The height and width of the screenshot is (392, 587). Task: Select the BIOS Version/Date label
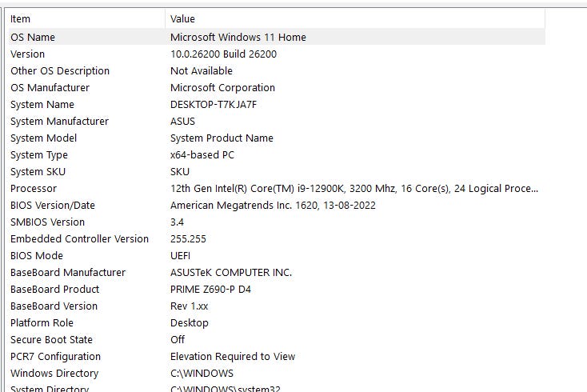click(53, 205)
